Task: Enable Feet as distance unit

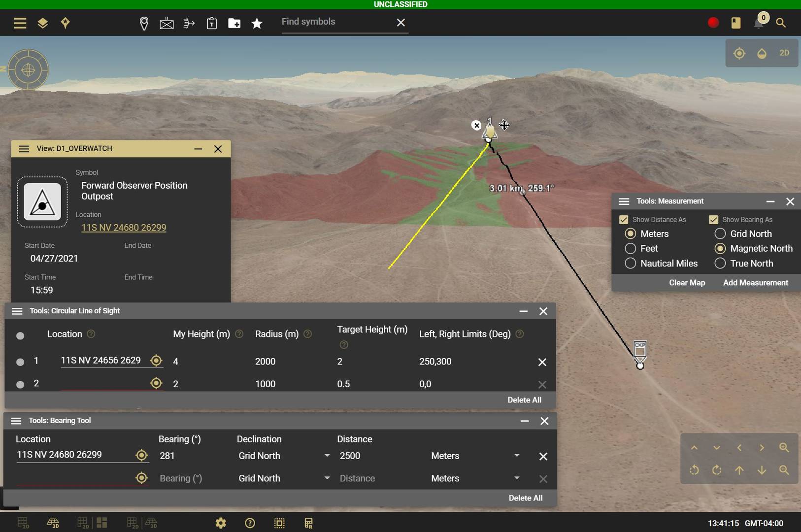Action: 631,249
